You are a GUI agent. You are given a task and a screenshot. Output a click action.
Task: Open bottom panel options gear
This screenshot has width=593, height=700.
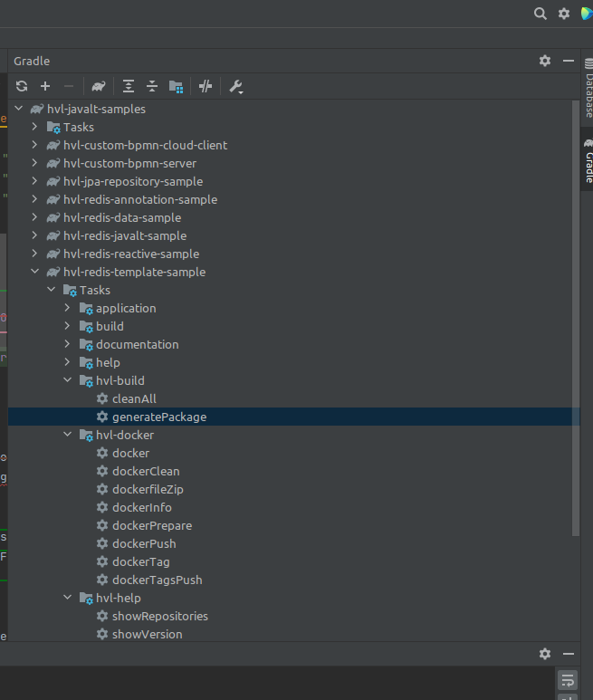pos(545,654)
